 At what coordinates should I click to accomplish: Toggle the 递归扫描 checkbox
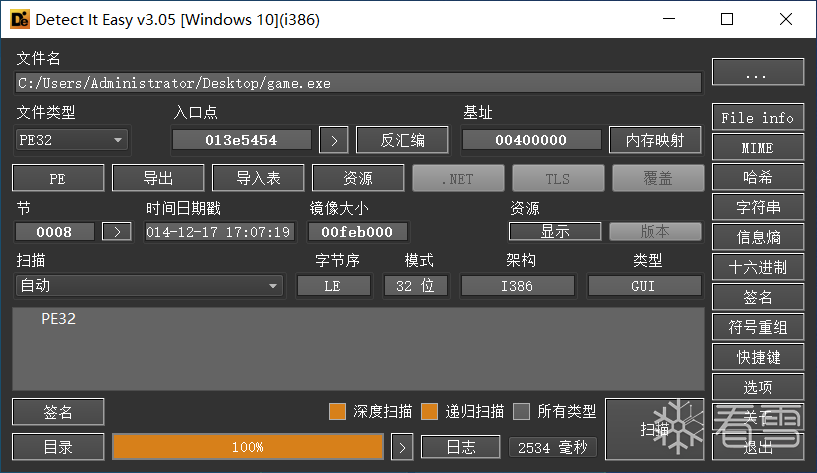point(429,412)
